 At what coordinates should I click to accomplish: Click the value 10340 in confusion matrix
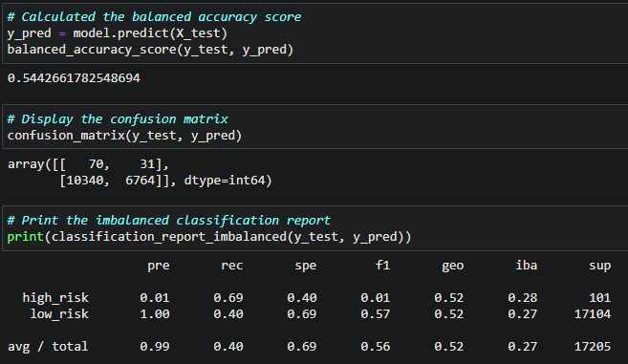coord(85,181)
